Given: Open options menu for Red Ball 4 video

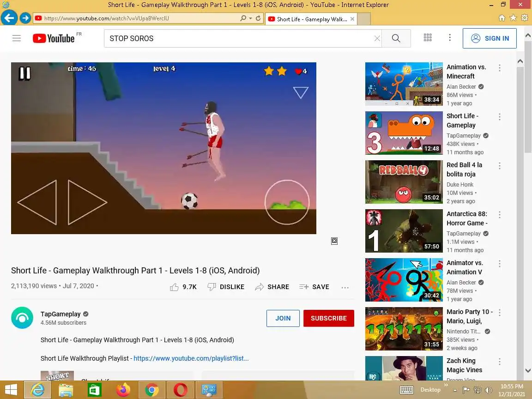Looking at the screenshot, I should [x=499, y=166].
